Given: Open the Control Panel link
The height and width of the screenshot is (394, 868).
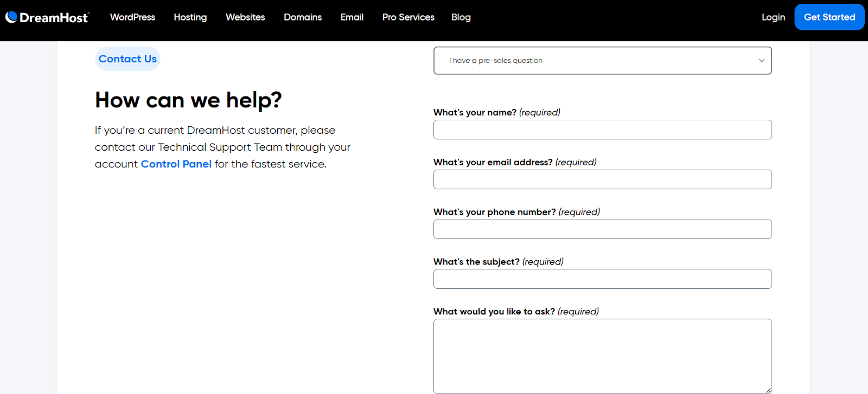Looking at the screenshot, I should pyautogui.click(x=176, y=164).
